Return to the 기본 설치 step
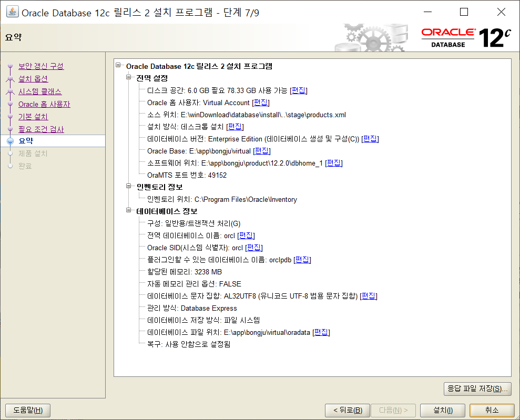The width and height of the screenshot is (520, 420). click(33, 117)
